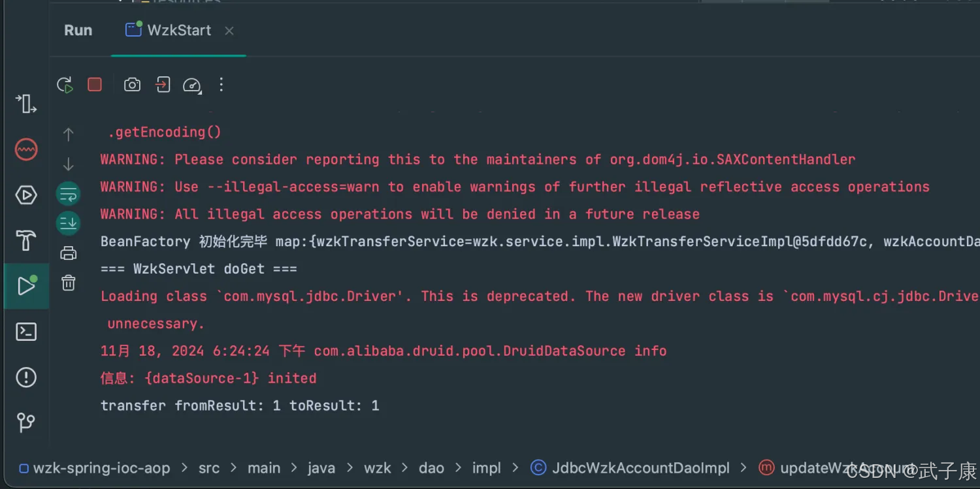Click the updateWzkAccount method icon

point(766,468)
